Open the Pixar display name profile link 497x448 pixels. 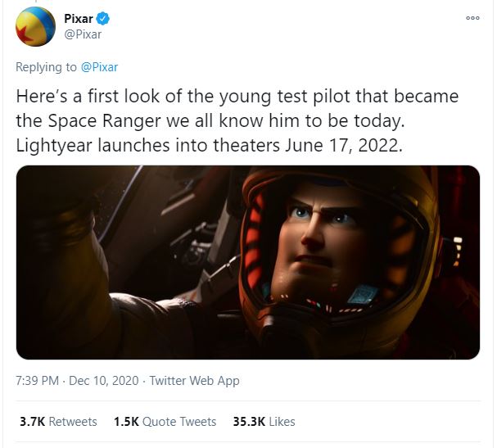pos(80,18)
